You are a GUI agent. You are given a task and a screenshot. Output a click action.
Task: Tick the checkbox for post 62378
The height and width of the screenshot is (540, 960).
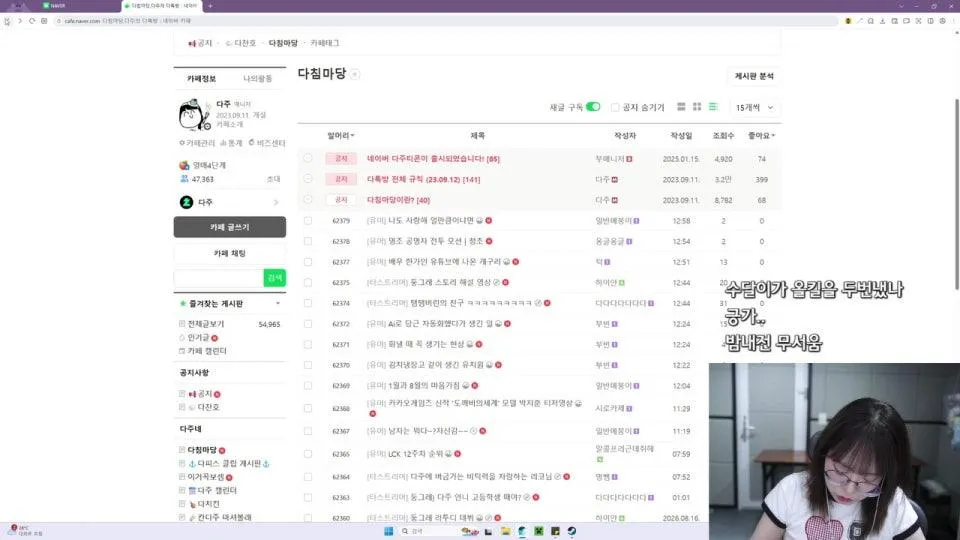tap(308, 241)
